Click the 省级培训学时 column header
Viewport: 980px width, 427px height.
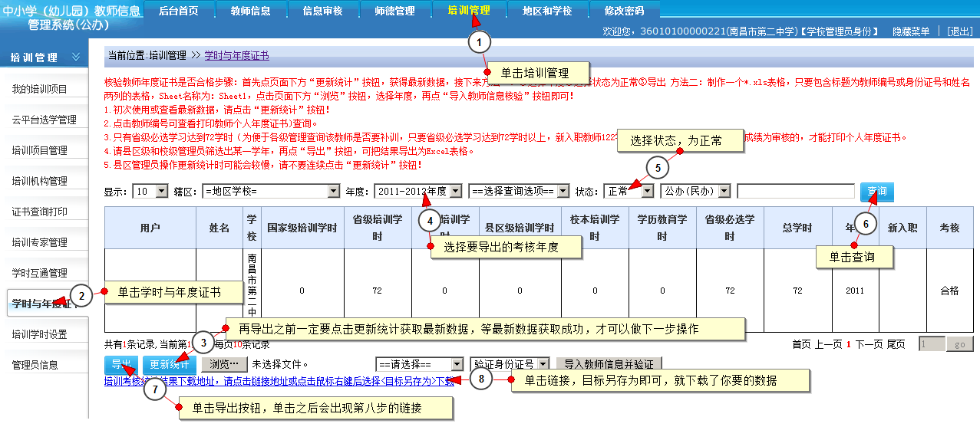(x=377, y=227)
